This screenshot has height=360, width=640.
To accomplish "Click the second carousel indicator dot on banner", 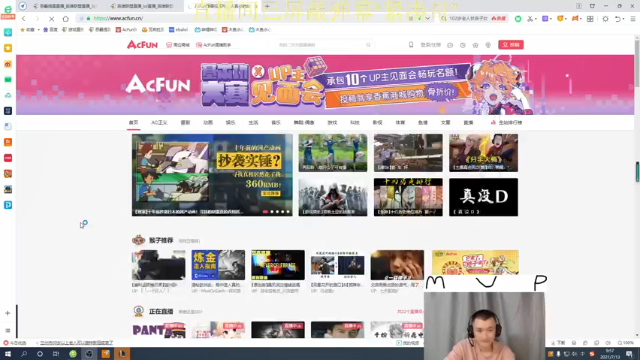I will 272,212.
